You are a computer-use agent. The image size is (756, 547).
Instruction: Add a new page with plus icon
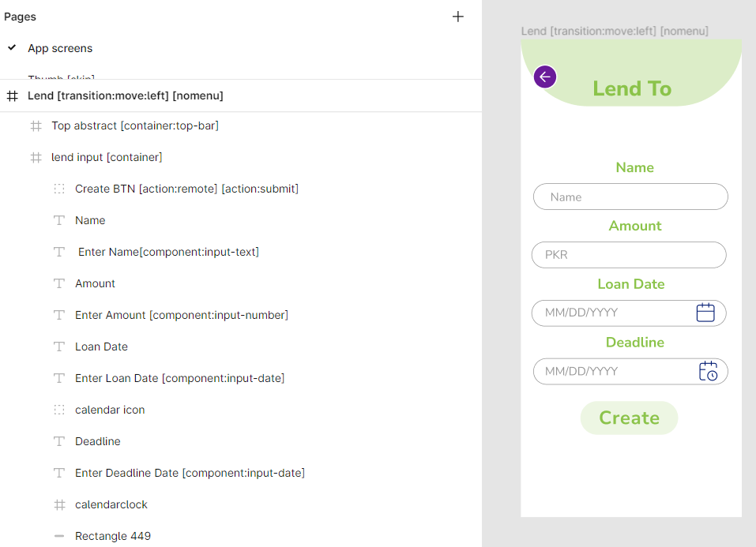(457, 17)
